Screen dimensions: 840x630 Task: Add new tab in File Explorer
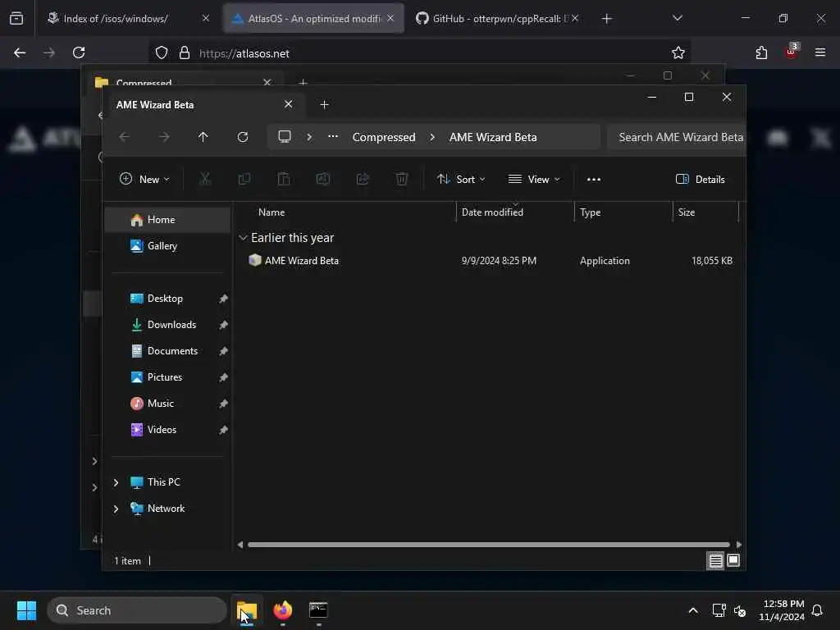click(x=324, y=104)
